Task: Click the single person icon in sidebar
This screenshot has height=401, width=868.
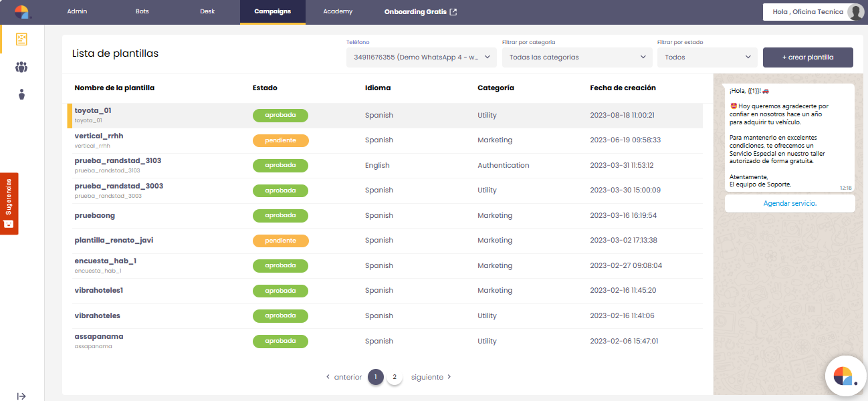Action: click(x=22, y=94)
